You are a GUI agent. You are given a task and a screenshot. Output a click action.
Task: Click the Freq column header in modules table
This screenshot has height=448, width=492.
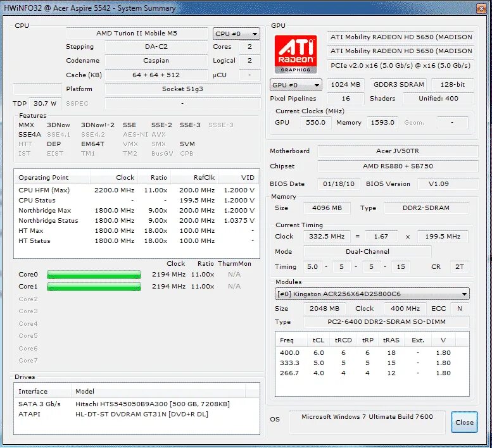[x=291, y=340]
